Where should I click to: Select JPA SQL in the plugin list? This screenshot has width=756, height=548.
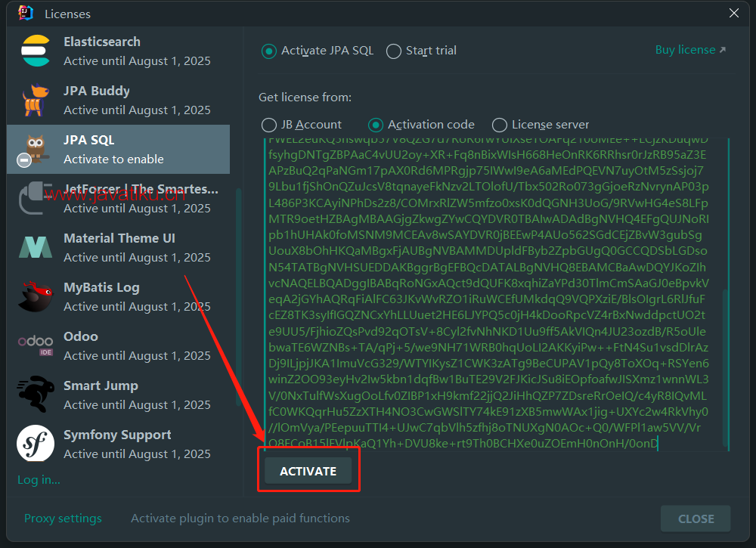(118, 150)
